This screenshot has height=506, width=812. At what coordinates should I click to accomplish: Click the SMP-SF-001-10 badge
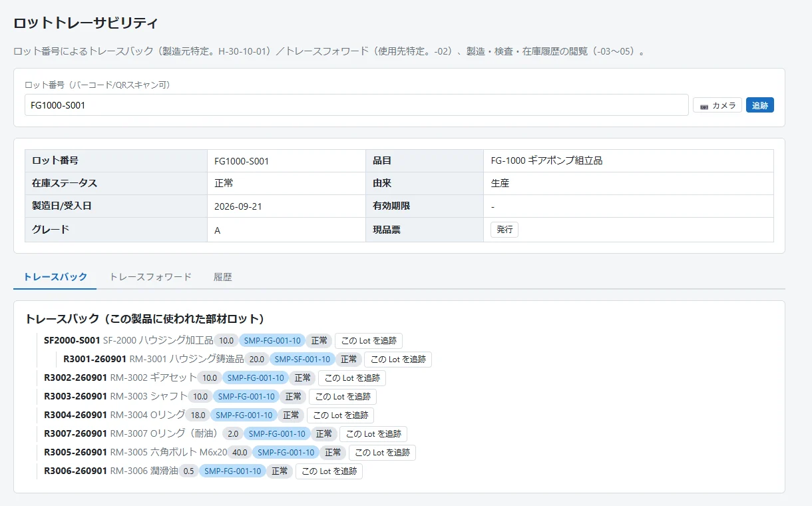tap(303, 360)
